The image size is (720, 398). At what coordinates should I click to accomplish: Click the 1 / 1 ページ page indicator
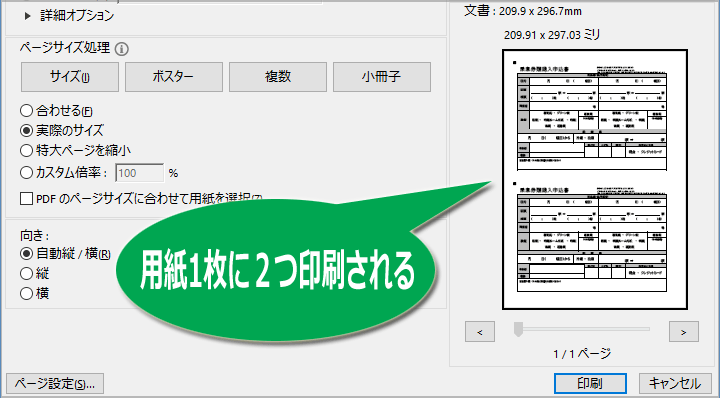(x=582, y=354)
